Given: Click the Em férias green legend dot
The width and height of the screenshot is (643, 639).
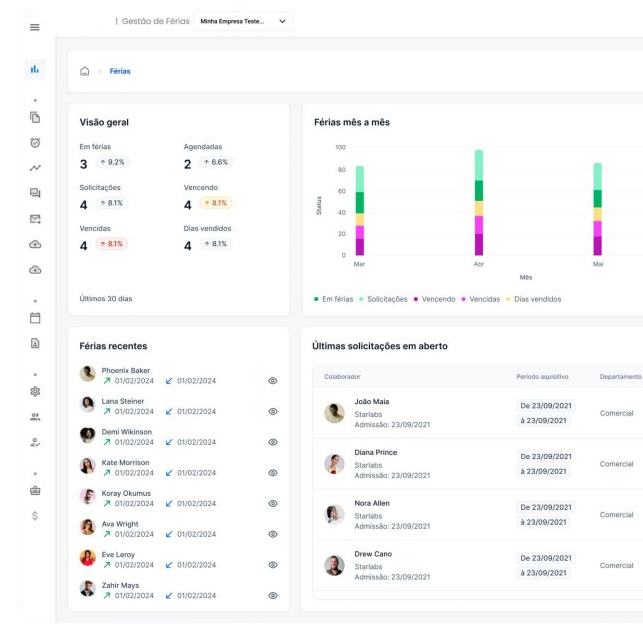Looking at the screenshot, I should point(317,298).
